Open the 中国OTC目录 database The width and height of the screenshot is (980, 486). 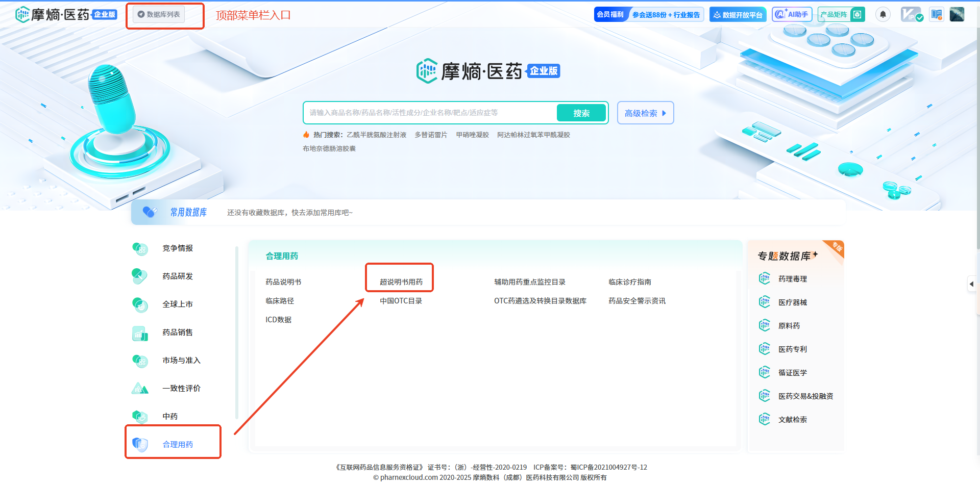401,301
